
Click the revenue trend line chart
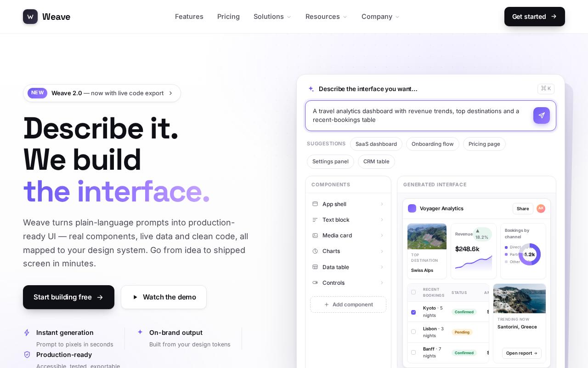pyautogui.click(x=474, y=264)
